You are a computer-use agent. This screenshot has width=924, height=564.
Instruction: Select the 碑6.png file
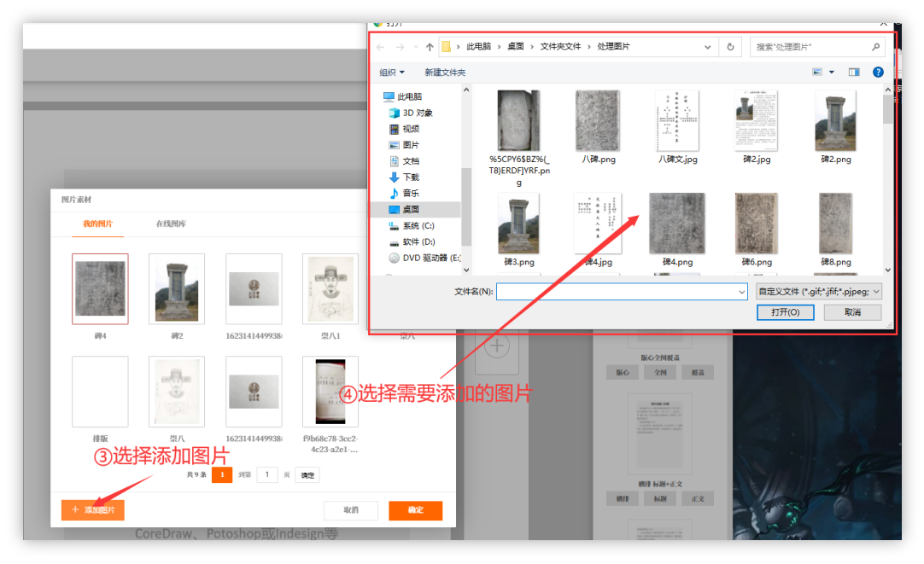(x=757, y=230)
